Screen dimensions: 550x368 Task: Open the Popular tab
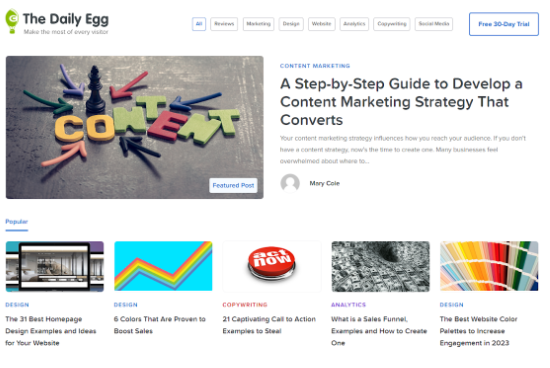pyautogui.click(x=16, y=222)
